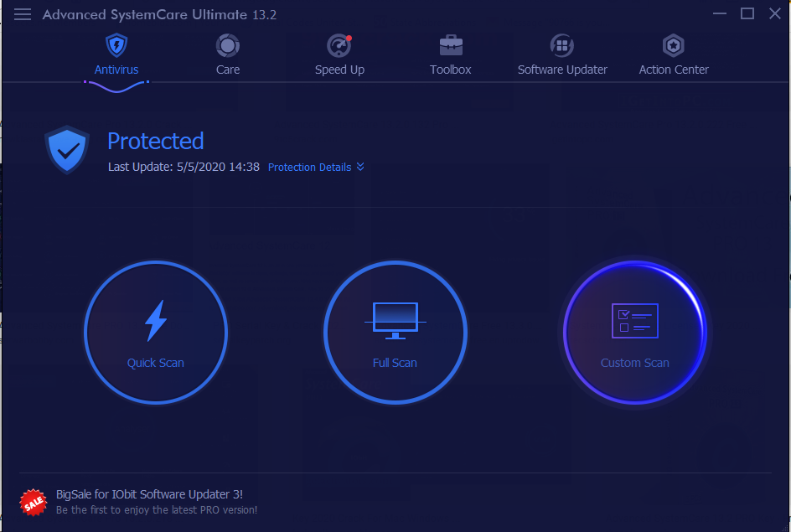Viewport: 791px width, 532px height.
Task: Click 'Last Update: 5/5/2020 14:38' text
Action: (x=184, y=167)
